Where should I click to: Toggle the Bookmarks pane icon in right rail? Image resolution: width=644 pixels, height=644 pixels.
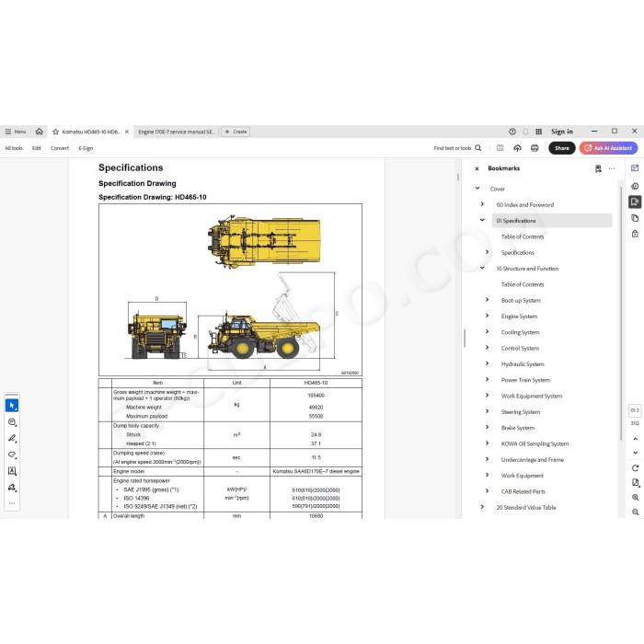tap(635, 201)
